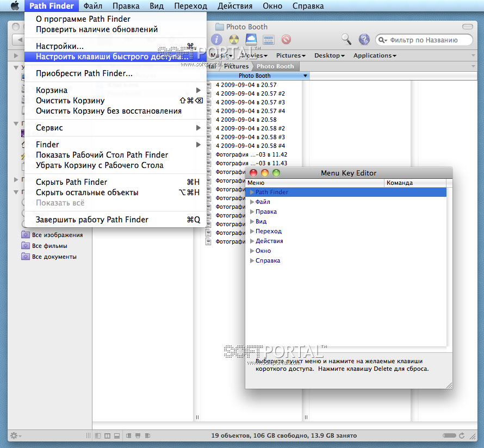
Task: Click Pictures segment in the path bar
Action: click(236, 66)
